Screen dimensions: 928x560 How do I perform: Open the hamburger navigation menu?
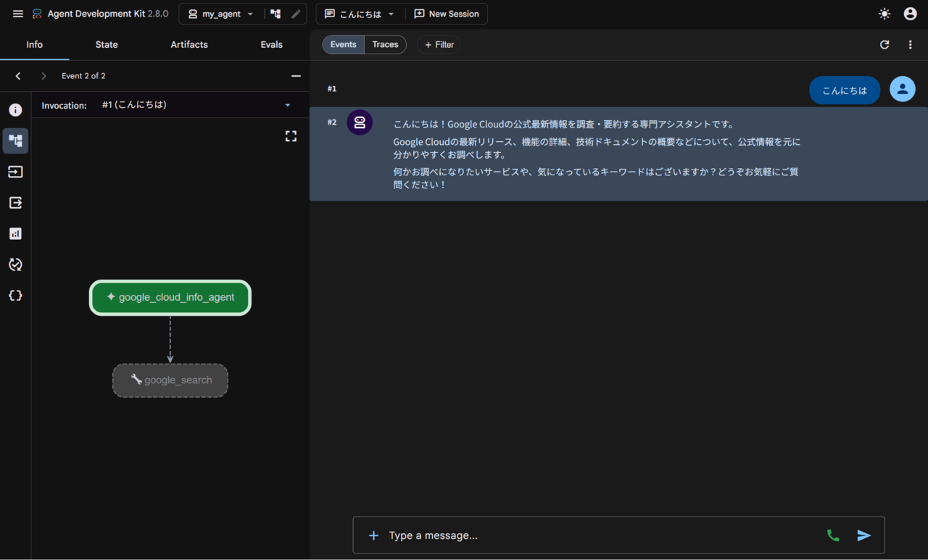pyautogui.click(x=18, y=14)
